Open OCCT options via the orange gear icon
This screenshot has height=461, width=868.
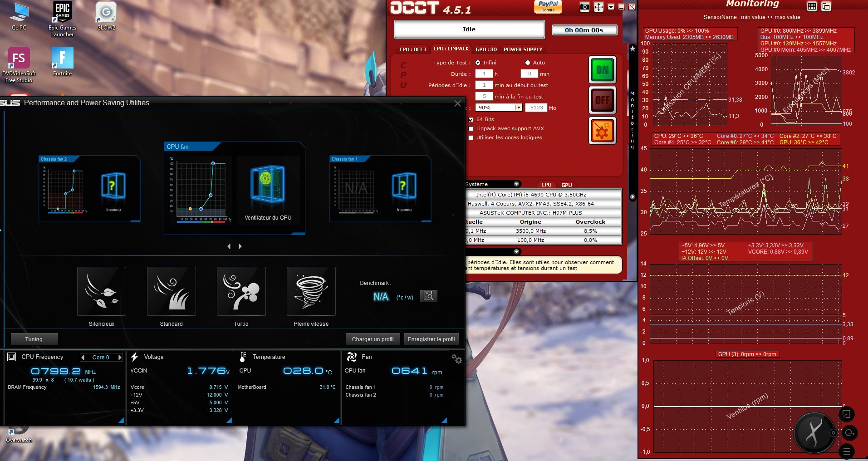603,131
